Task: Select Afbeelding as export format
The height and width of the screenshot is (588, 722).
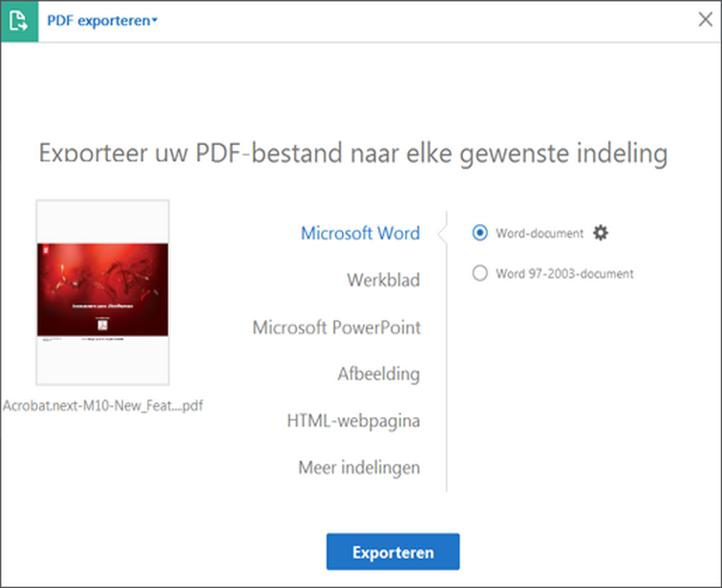Action: tap(378, 374)
